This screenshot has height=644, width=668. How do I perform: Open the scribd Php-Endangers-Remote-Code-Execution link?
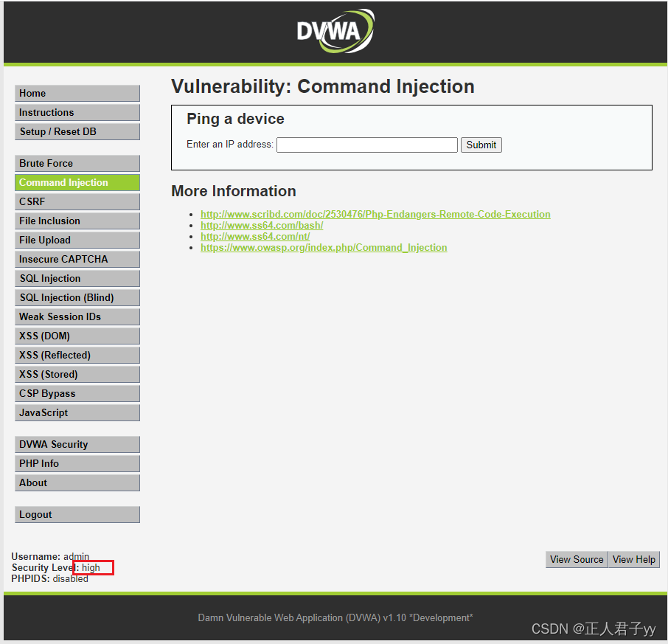[x=375, y=214]
